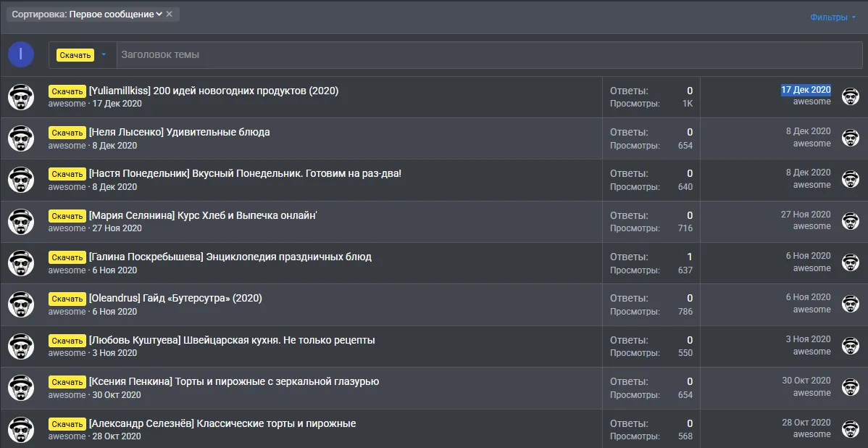This screenshot has height=448, width=868.
Task: Click last-poster avatar in the Торты и пирожные row
Action: 851,387
